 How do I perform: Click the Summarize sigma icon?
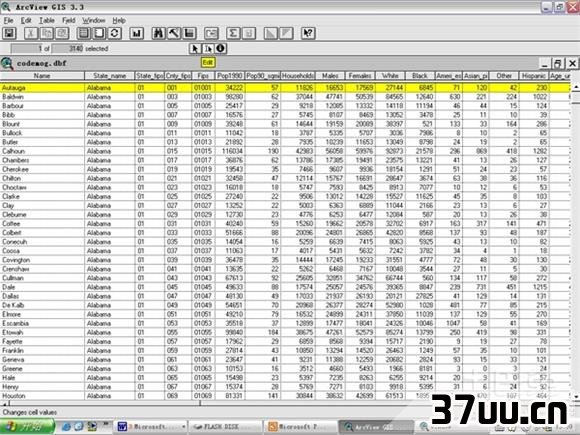[233, 33]
